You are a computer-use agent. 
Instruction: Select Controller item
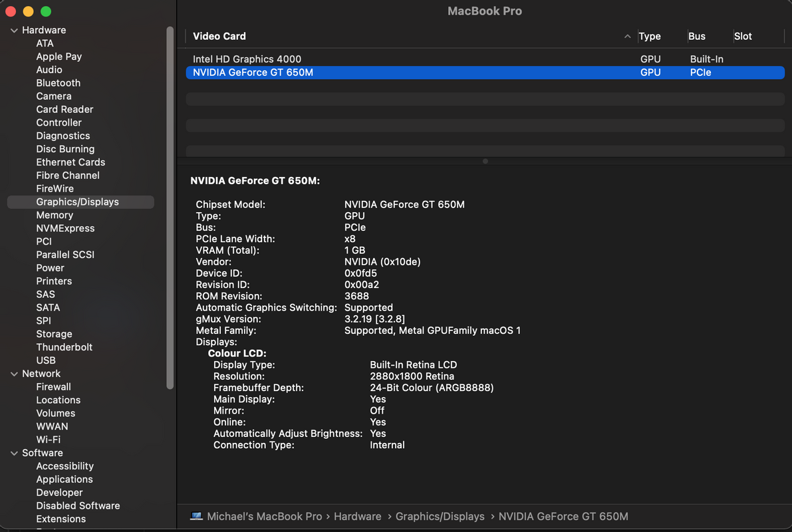59,122
